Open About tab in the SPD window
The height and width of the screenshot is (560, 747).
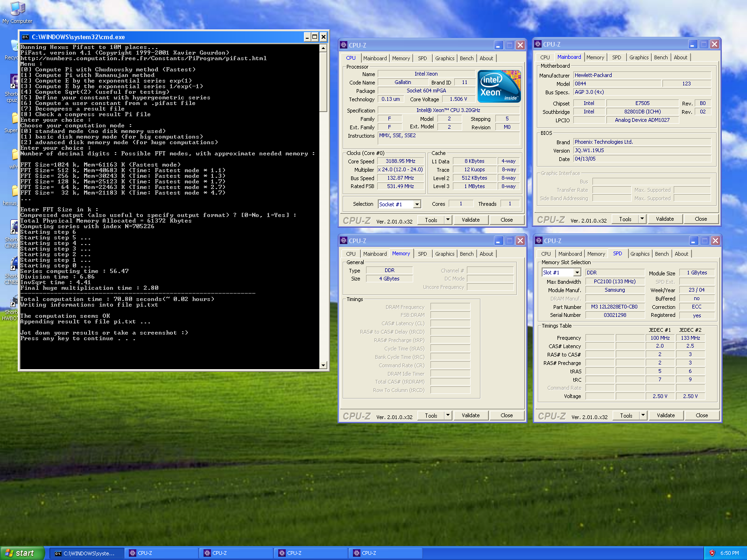point(681,254)
